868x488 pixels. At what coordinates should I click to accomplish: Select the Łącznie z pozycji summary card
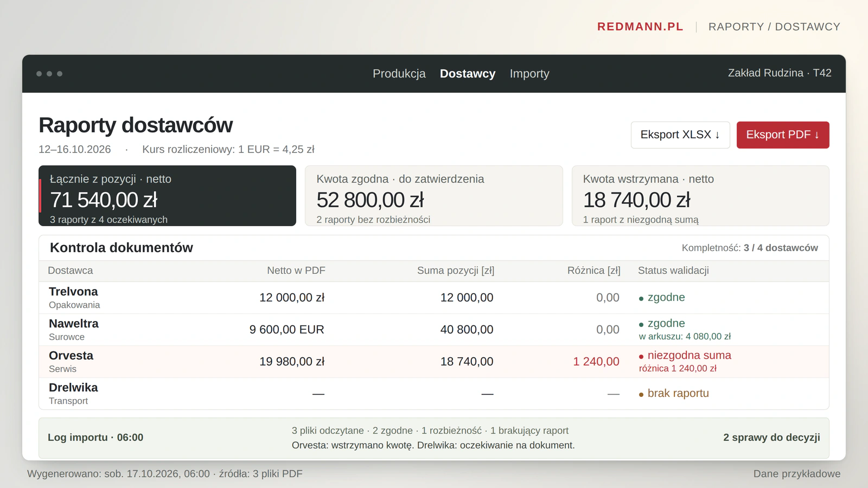[x=167, y=196]
